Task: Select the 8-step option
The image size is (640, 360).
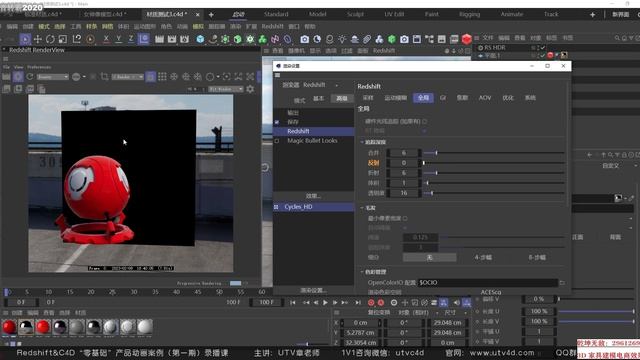Action: pyautogui.click(x=537, y=258)
